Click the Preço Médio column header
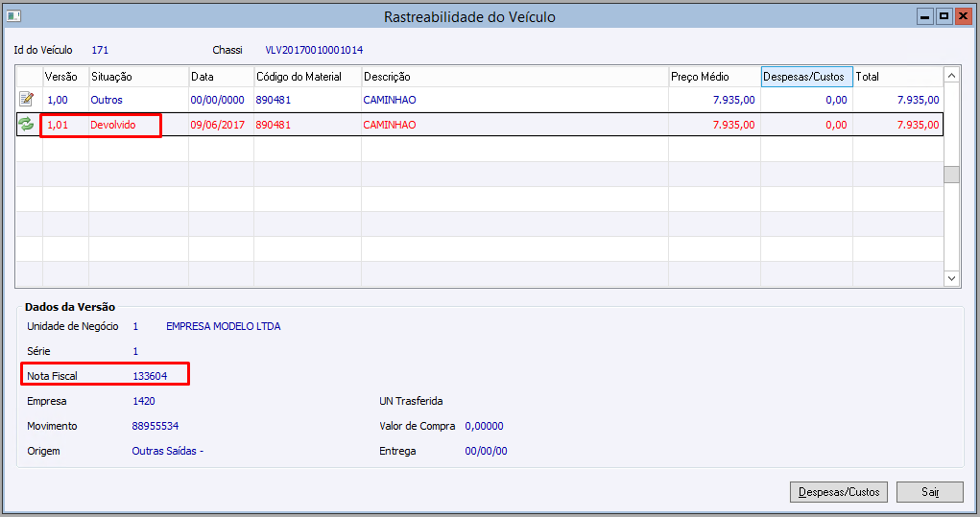The width and height of the screenshot is (980, 517). (x=714, y=76)
